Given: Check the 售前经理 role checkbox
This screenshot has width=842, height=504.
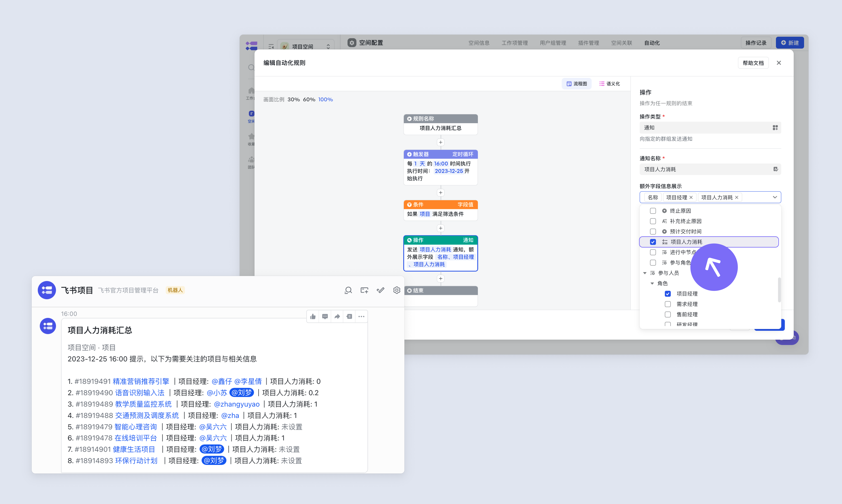Looking at the screenshot, I should click(x=668, y=314).
